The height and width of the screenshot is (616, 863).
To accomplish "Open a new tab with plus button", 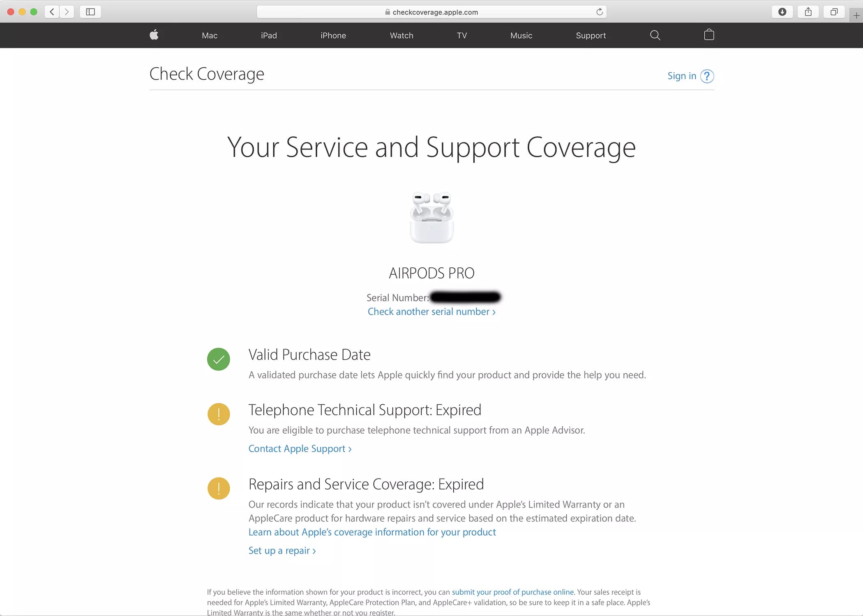I will (856, 16).
